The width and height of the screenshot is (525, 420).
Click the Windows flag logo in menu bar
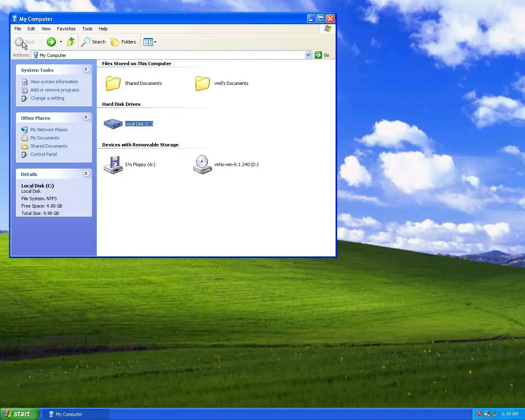327,29
